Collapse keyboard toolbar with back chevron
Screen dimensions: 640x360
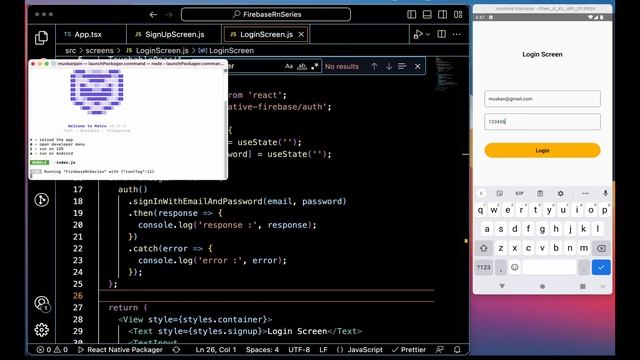point(481,193)
